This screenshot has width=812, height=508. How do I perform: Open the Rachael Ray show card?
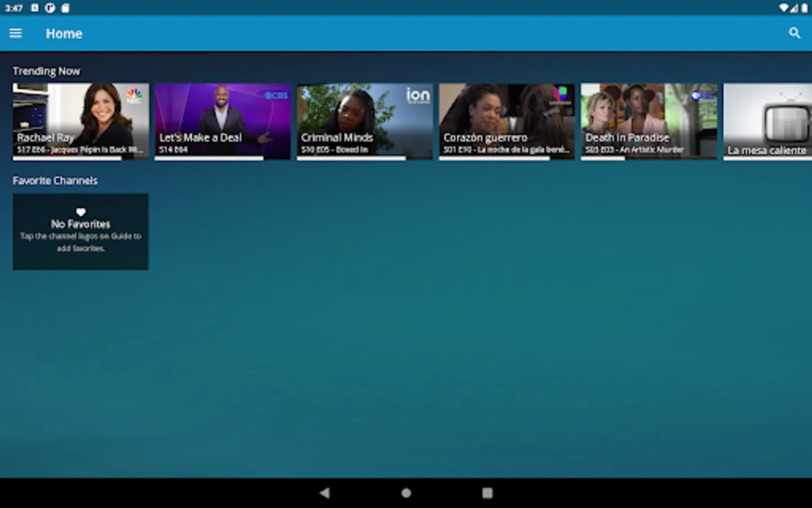click(x=81, y=121)
